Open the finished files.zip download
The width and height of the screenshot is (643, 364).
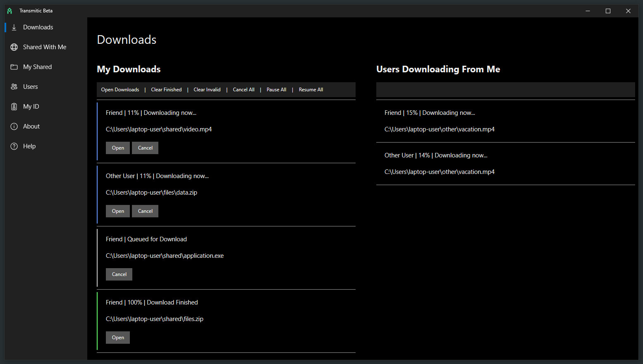pyautogui.click(x=118, y=338)
